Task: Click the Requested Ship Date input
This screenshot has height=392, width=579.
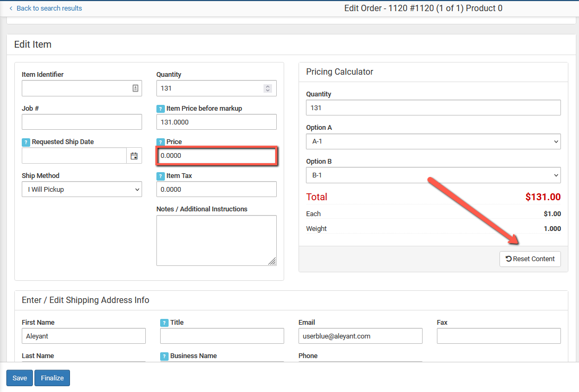Action: pyautogui.click(x=74, y=156)
